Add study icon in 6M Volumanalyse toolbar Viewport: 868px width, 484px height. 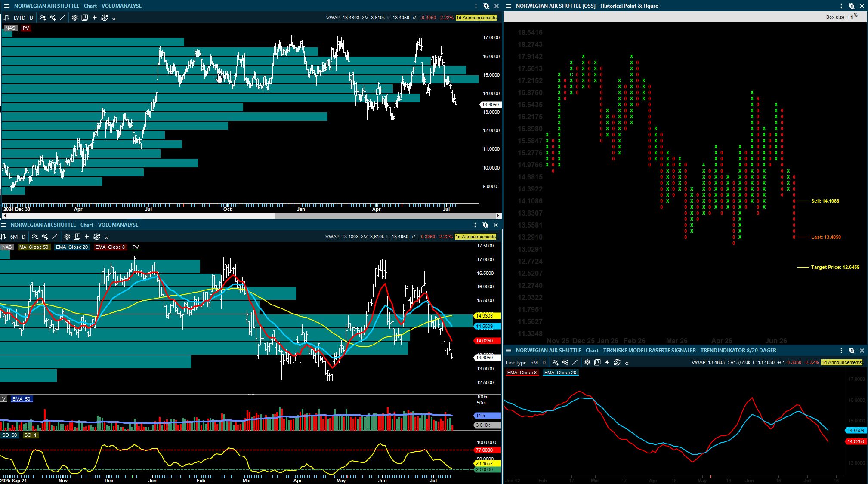point(35,237)
